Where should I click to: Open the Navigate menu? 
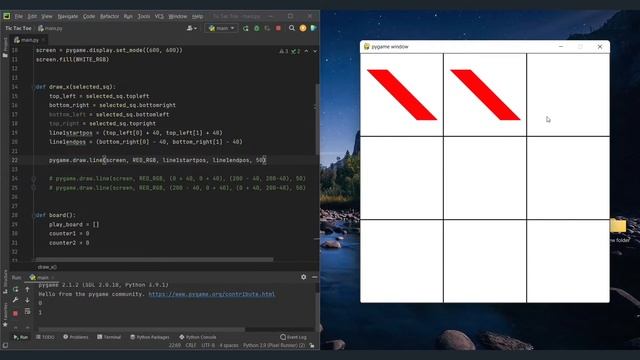tap(68, 16)
